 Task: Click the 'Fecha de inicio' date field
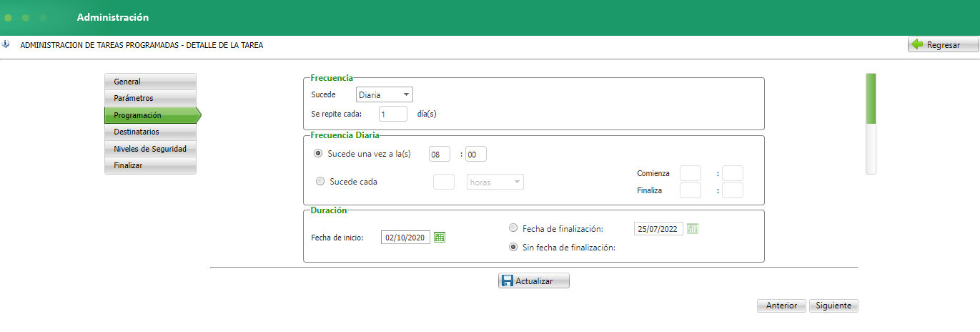pos(405,238)
